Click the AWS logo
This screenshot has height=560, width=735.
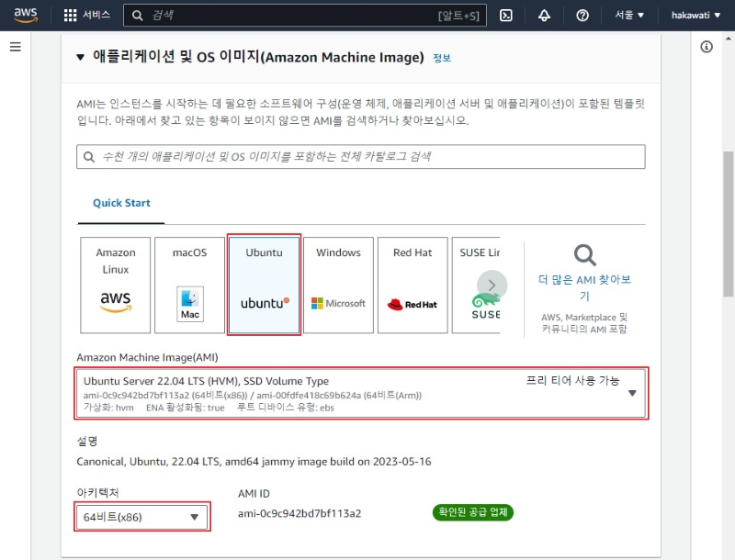tap(24, 15)
